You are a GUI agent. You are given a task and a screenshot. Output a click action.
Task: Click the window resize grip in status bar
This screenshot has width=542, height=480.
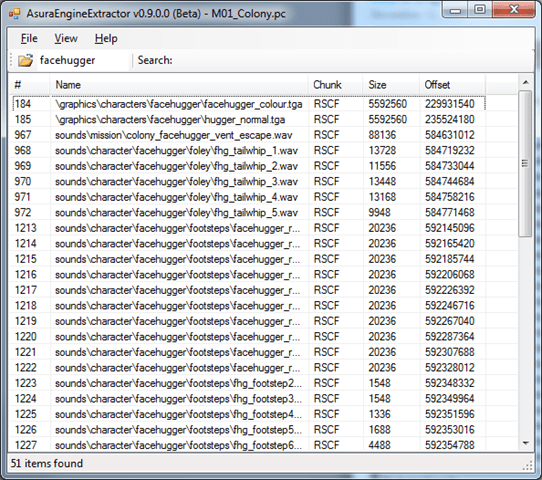(528, 465)
